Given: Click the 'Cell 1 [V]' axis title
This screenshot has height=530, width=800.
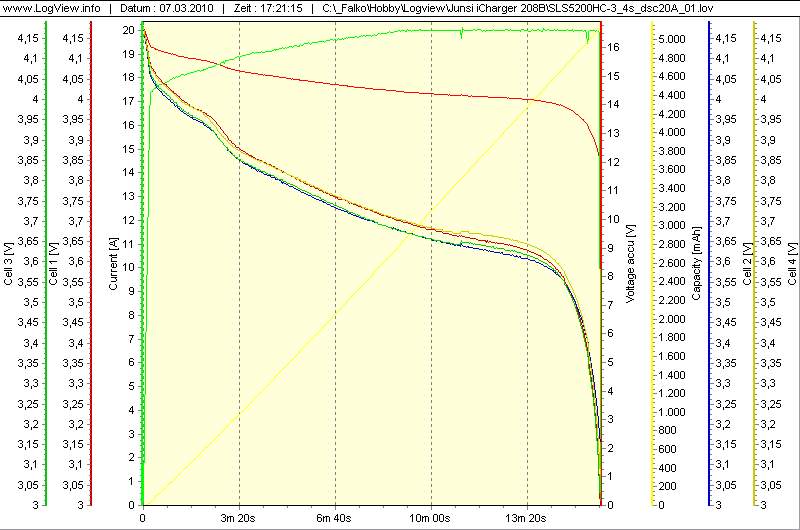Looking at the screenshot, I should [x=53, y=264].
